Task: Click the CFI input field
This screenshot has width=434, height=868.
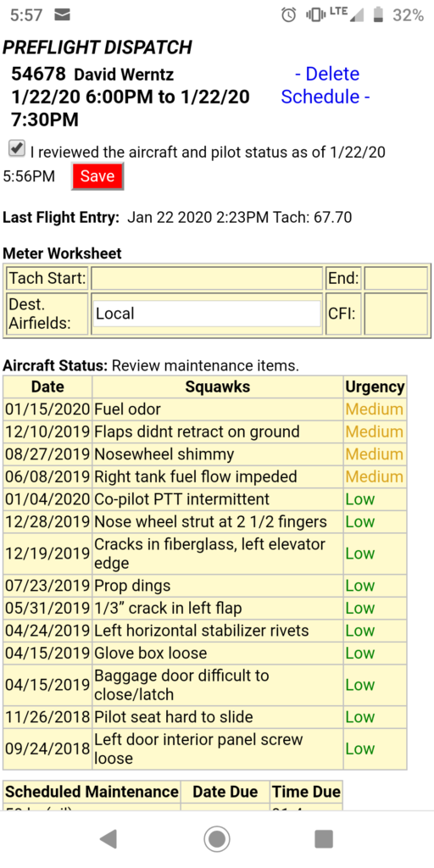Action: coord(395,314)
